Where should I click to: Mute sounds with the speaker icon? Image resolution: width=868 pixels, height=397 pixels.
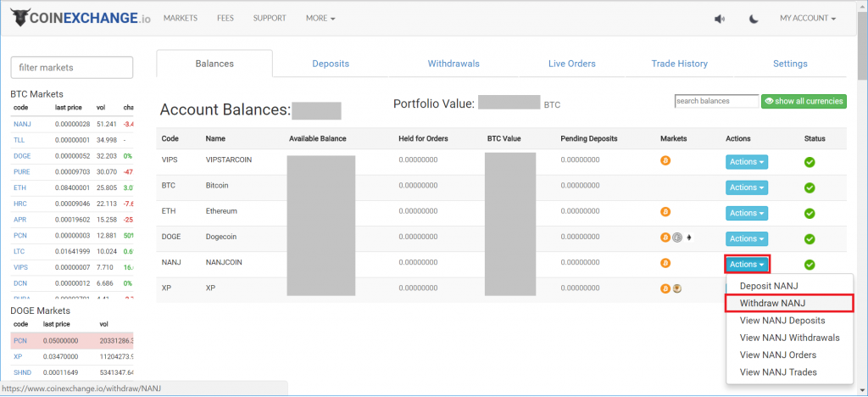[x=720, y=19]
